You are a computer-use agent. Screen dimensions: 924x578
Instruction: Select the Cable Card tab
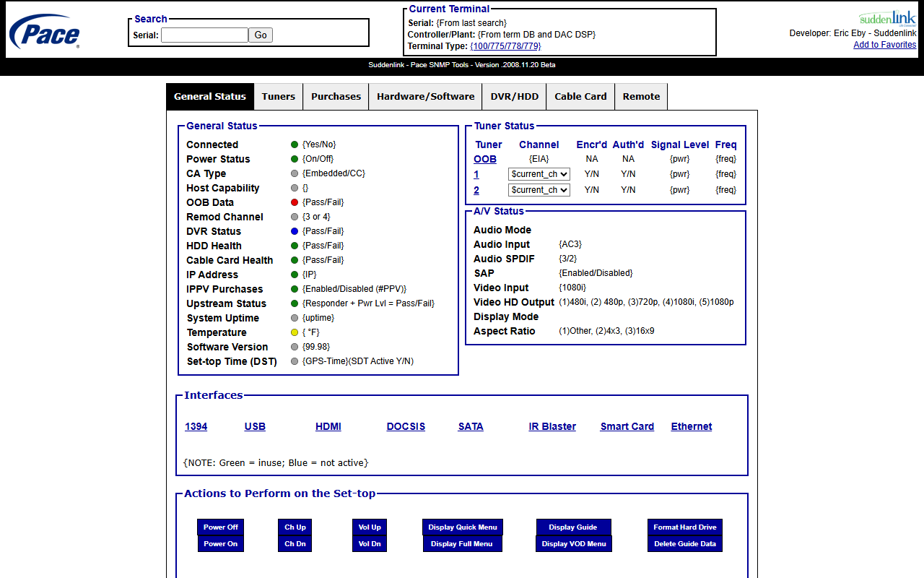point(580,97)
